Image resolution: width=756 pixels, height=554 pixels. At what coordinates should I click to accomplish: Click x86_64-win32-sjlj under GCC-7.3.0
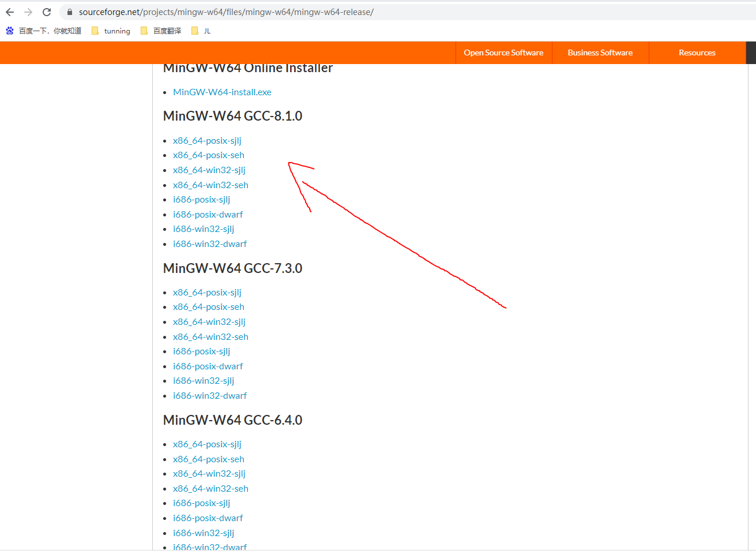click(x=209, y=322)
